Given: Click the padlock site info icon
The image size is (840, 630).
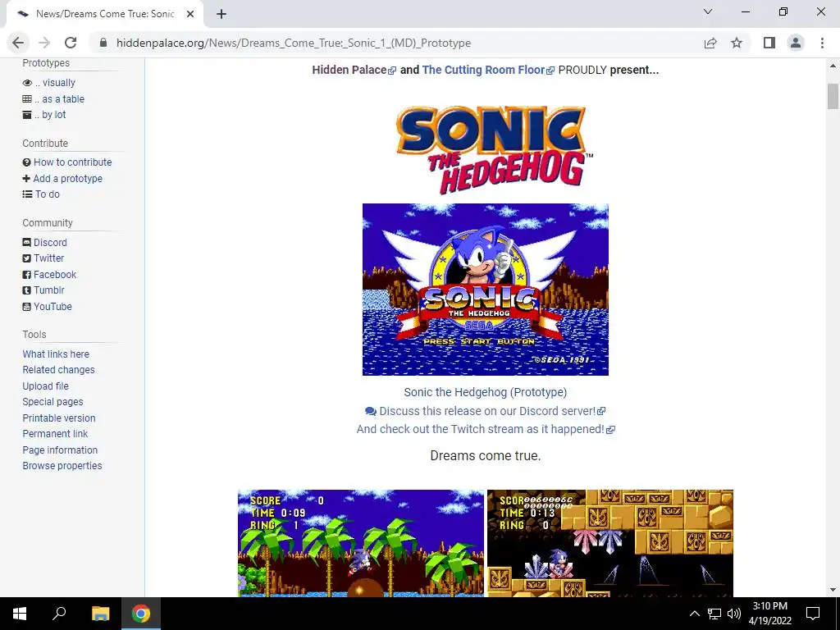Looking at the screenshot, I should click(103, 43).
